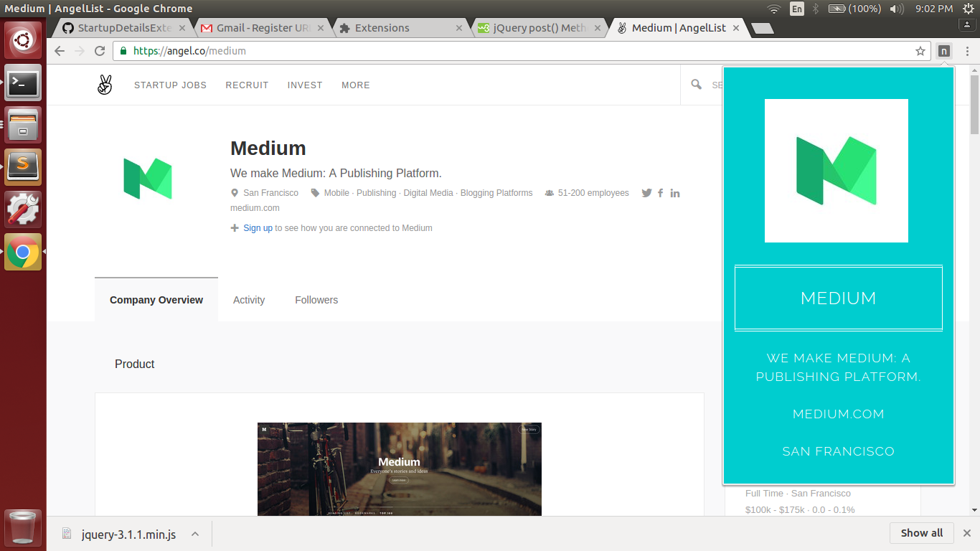The width and height of the screenshot is (980, 551).
Task: Open Sublime Text from the dock
Action: (x=23, y=167)
